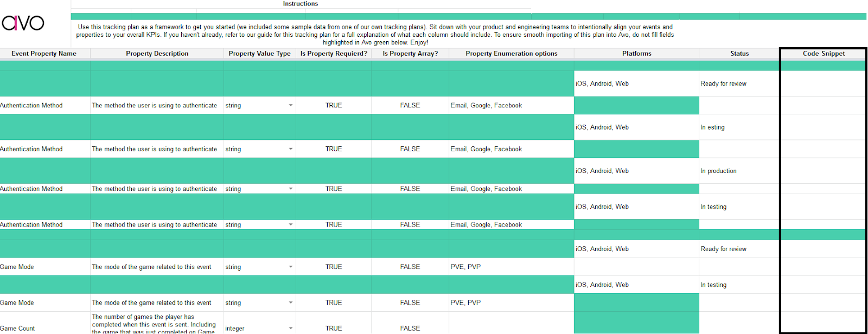868x334 pixels.
Task: Select the Game Count property name cell
Action: tap(45, 323)
